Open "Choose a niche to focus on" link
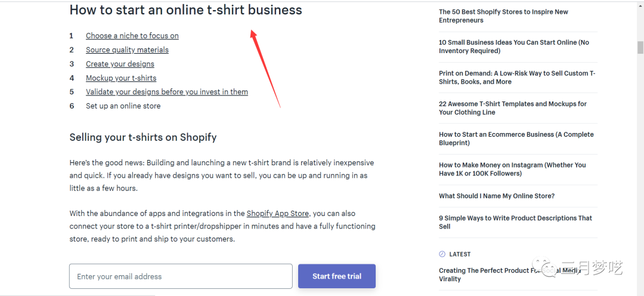The height and width of the screenshot is (296, 644). click(132, 36)
